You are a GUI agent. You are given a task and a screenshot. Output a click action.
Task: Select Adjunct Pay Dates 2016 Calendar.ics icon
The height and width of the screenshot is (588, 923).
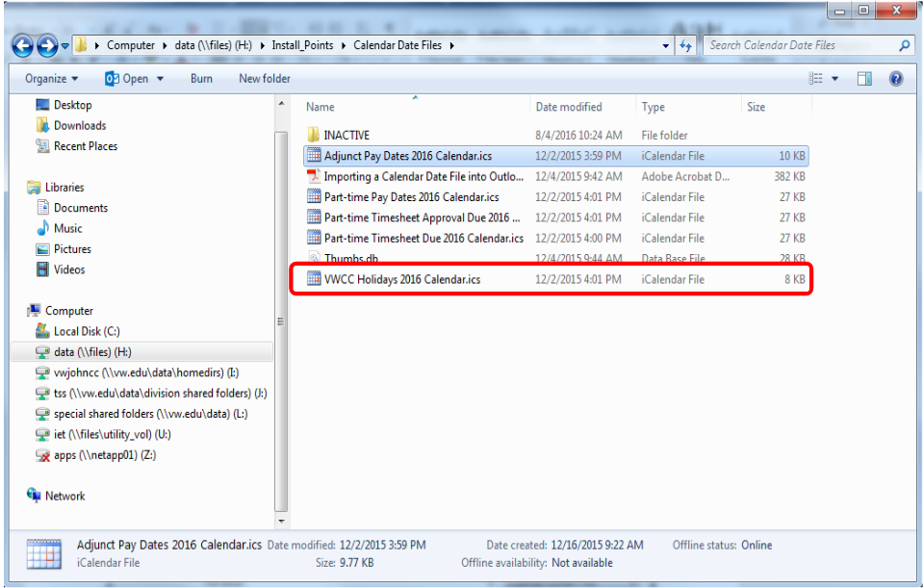314,155
